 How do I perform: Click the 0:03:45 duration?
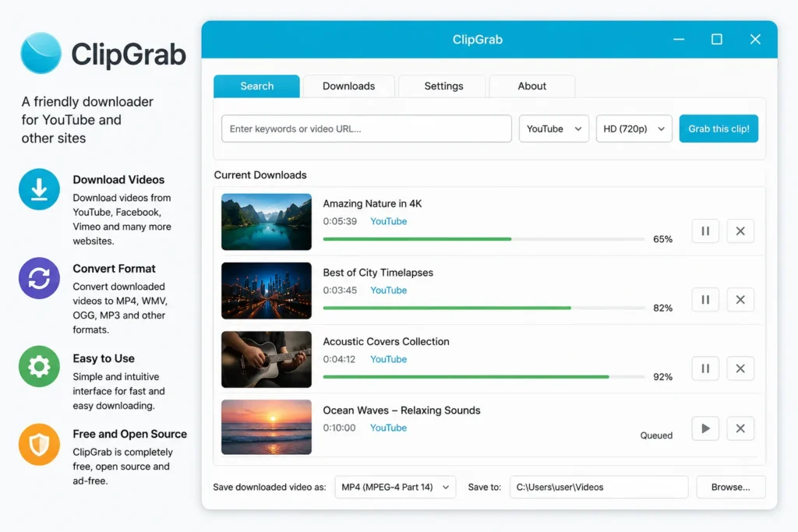340,290
